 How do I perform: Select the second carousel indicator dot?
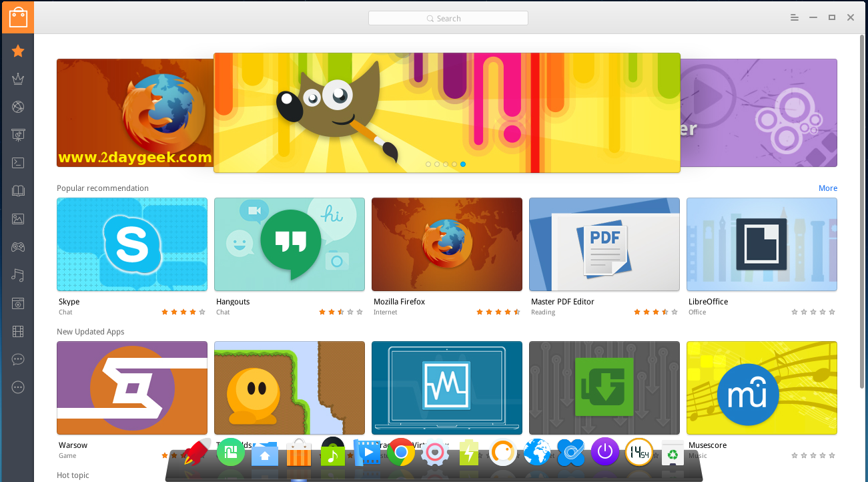[437, 164]
